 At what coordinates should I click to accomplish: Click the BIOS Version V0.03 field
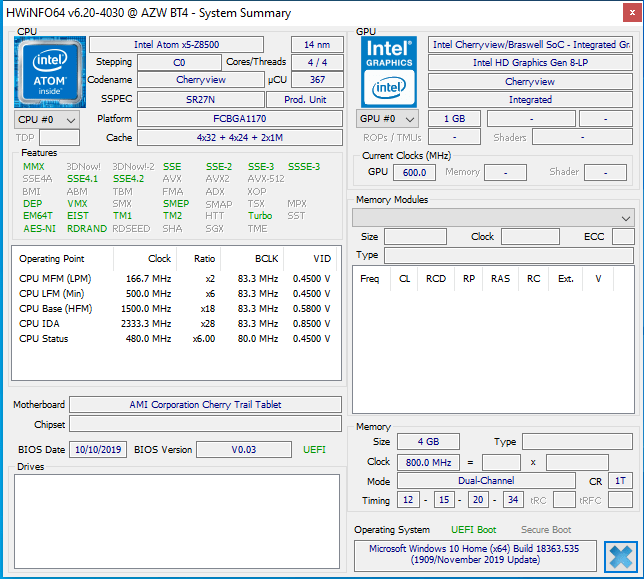point(244,450)
